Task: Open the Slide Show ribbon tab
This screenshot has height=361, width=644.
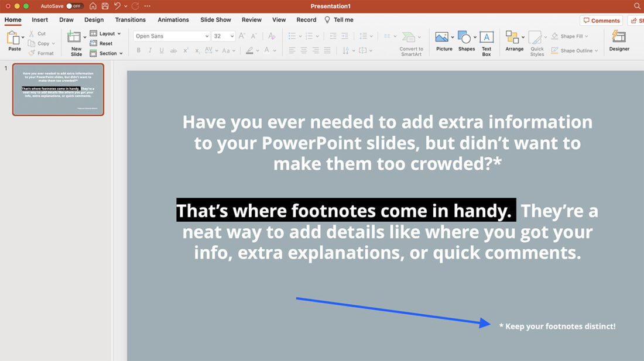Action: 215,19
